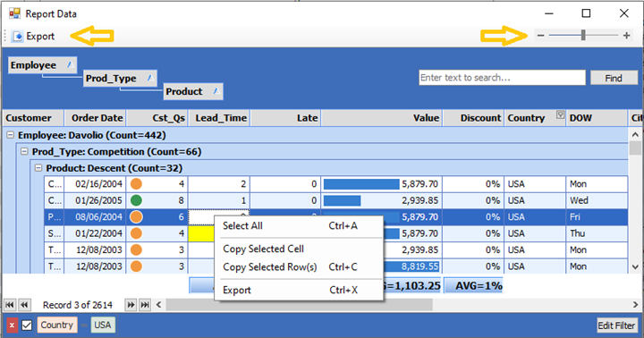Screen dimensions: 644x338
Task: Focus the search text input field
Action: 502,78
